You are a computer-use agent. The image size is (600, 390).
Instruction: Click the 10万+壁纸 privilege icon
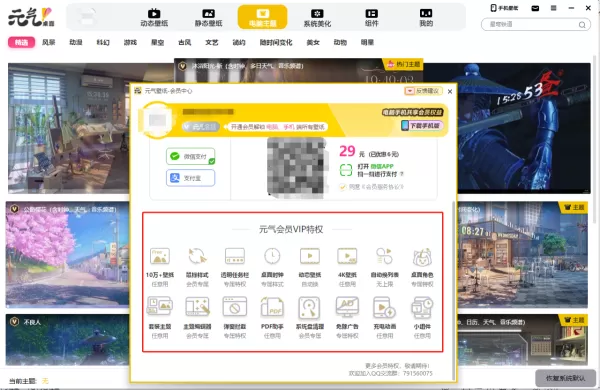[x=160, y=256]
